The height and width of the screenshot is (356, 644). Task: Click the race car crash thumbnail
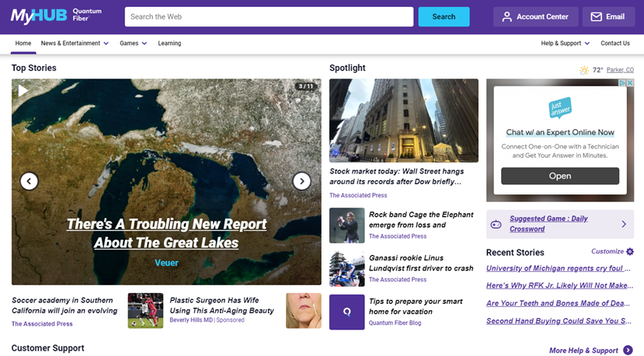[347, 269]
